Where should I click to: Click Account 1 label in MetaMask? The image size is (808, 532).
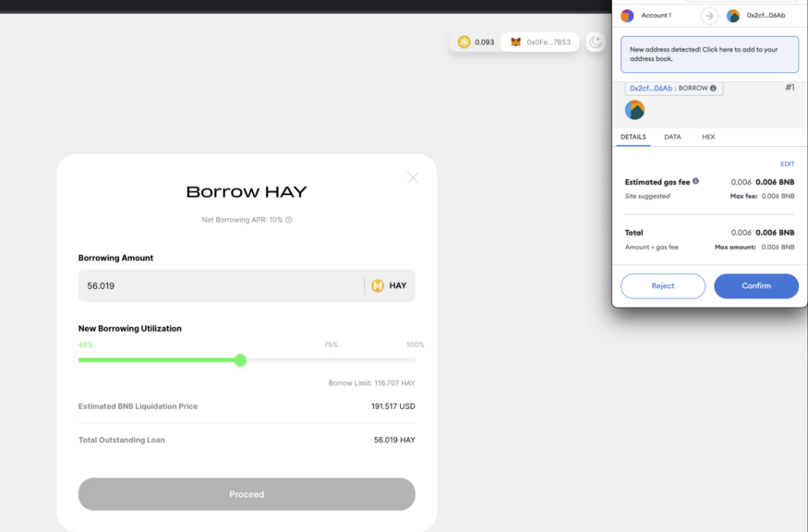pos(656,16)
